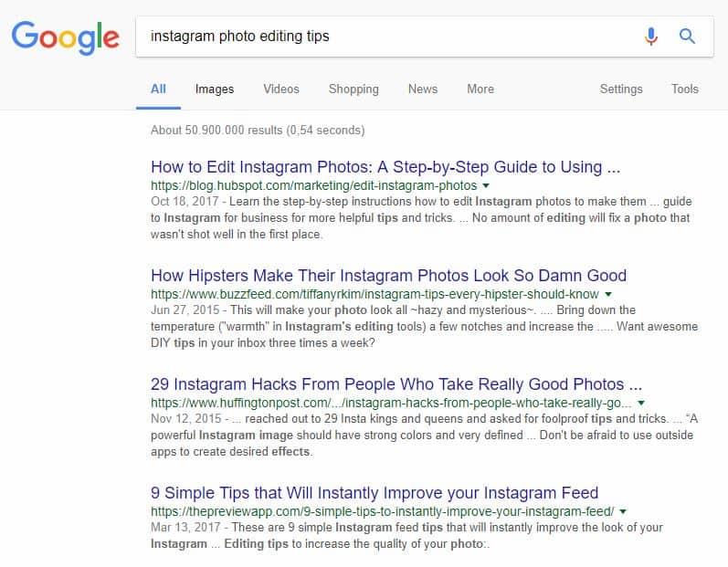Click snippet text 'wasn't shot well in the first place'
The height and width of the screenshot is (567, 728).
237,235
